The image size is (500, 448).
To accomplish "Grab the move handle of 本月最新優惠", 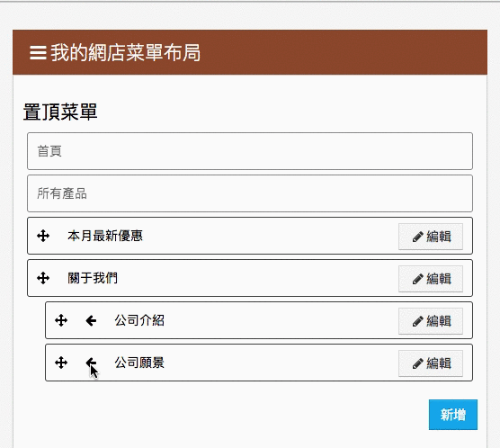I will click(43, 236).
